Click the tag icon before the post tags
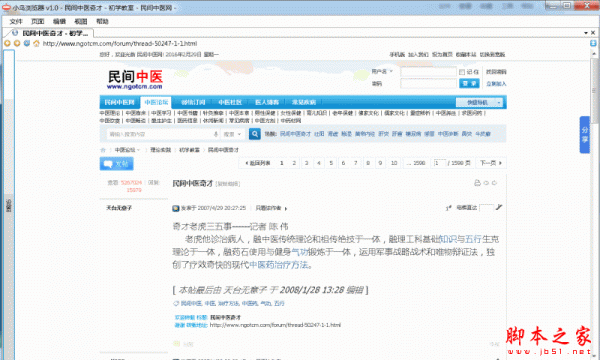 click(176, 303)
